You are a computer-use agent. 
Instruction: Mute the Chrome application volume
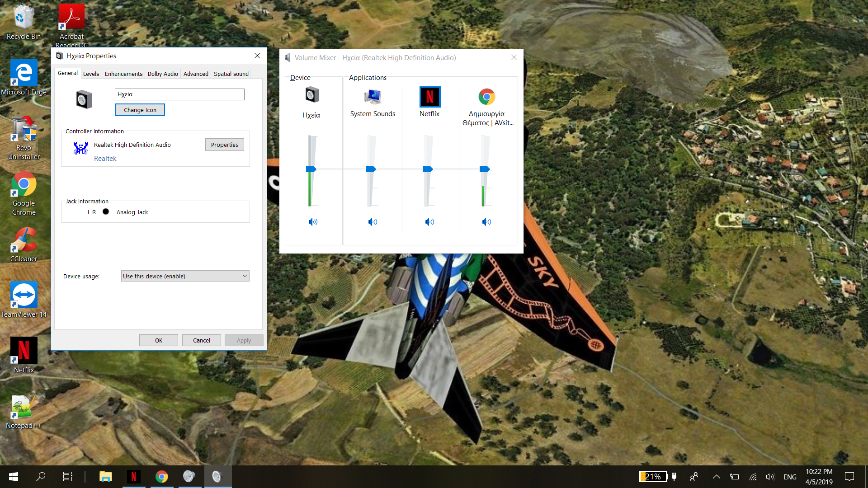[x=486, y=222]
